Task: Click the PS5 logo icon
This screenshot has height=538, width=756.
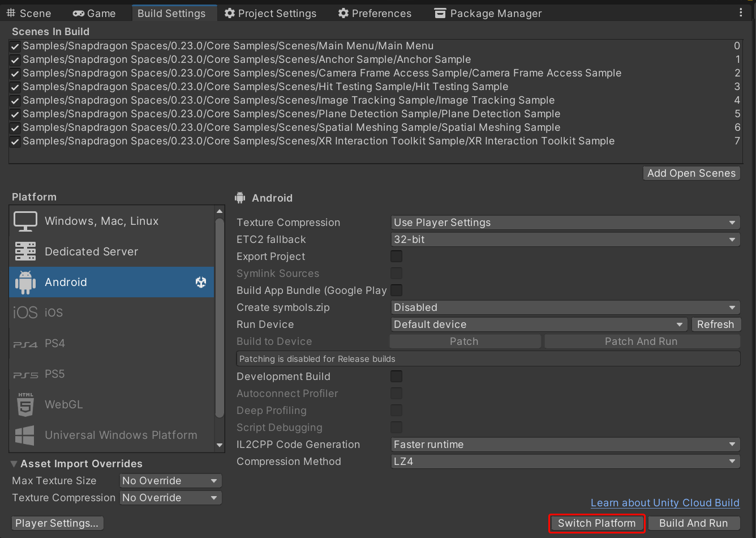Action: coord(25,374)
